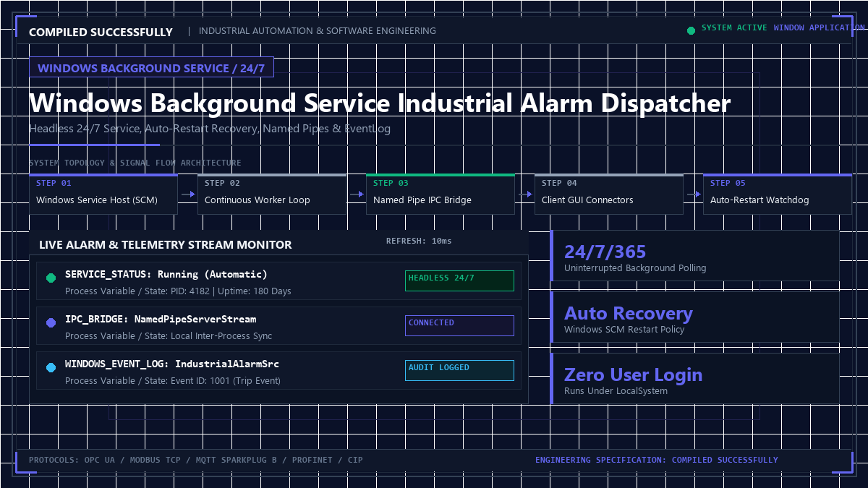Select the 24/7/365 Uninterrupted Background Polling card
Screen dimensions: 868x488
[x=695, y=256]
